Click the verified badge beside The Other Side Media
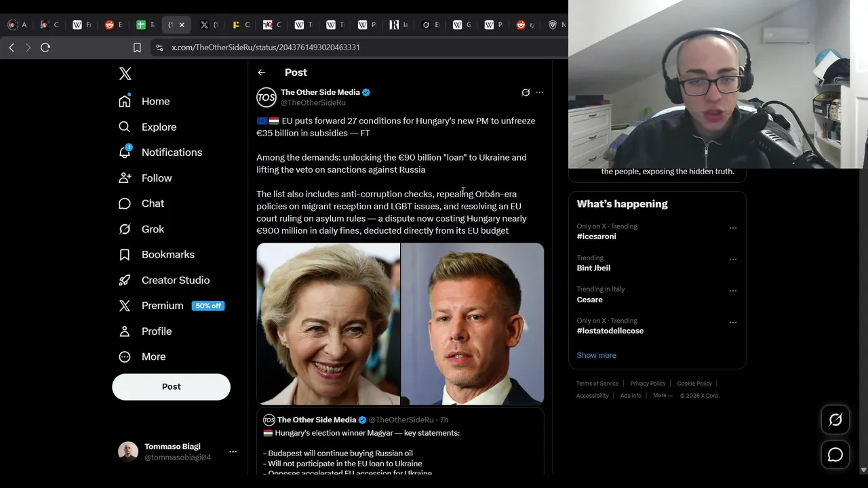Viewport: 868px width, 488px height. (366, 92)
